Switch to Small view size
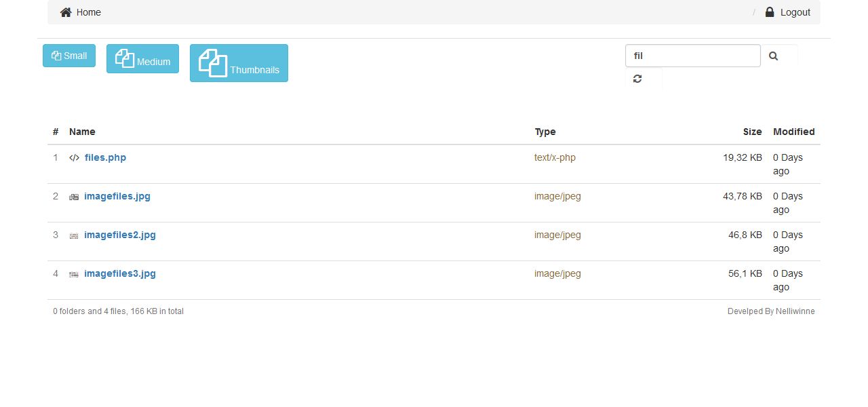The image size is (868, 407). coord(69,56)
